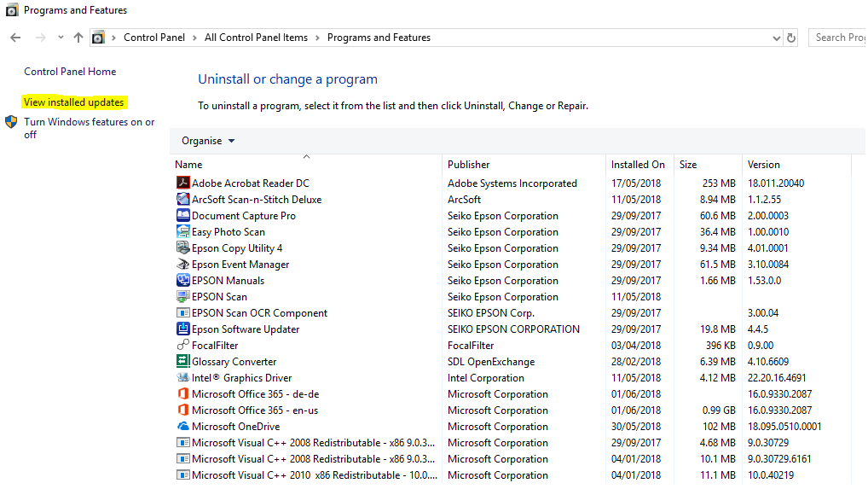Expand the address bar history dropdown

[776, 38]
